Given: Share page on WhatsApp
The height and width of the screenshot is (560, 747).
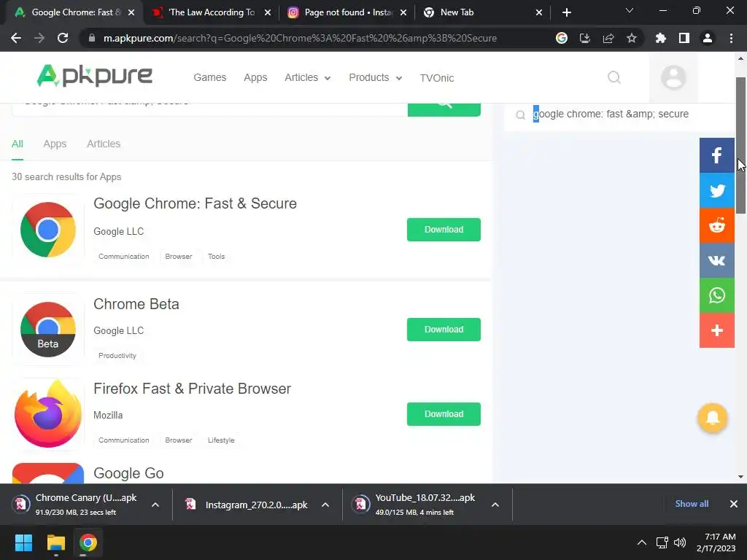Looking at the screenshot, I should (x=716, y=295).
